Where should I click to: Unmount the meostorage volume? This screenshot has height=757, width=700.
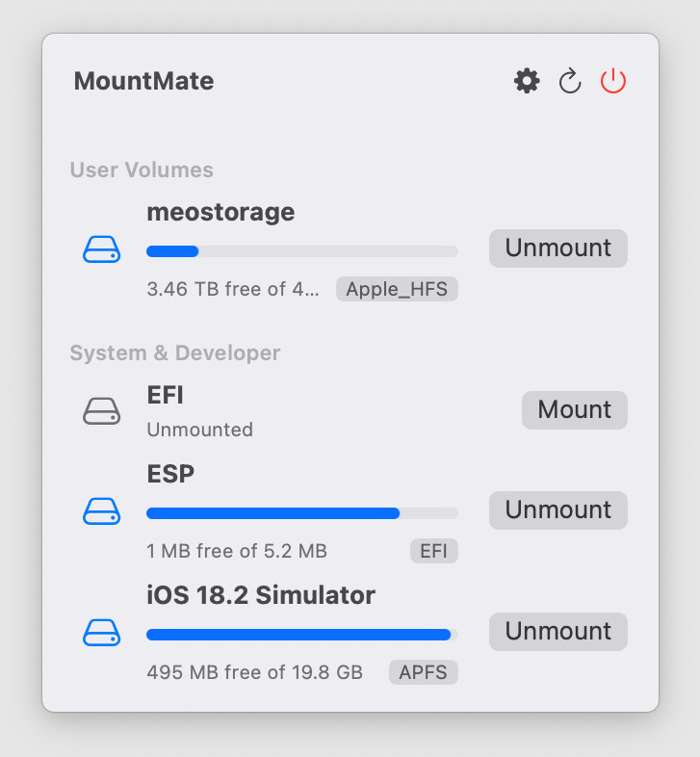[558, 248]
